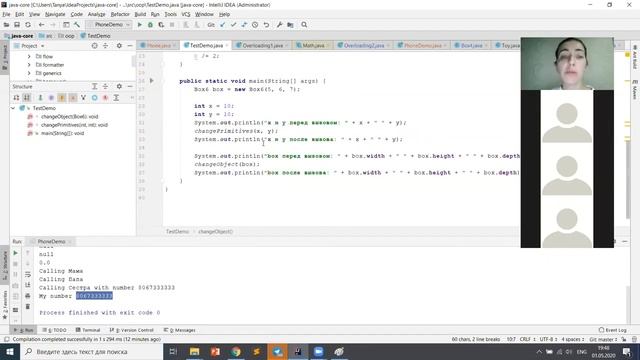This screenshot has width=640, height=360.
Task: Open Structure panel gear settings
Action: point(119,87)
